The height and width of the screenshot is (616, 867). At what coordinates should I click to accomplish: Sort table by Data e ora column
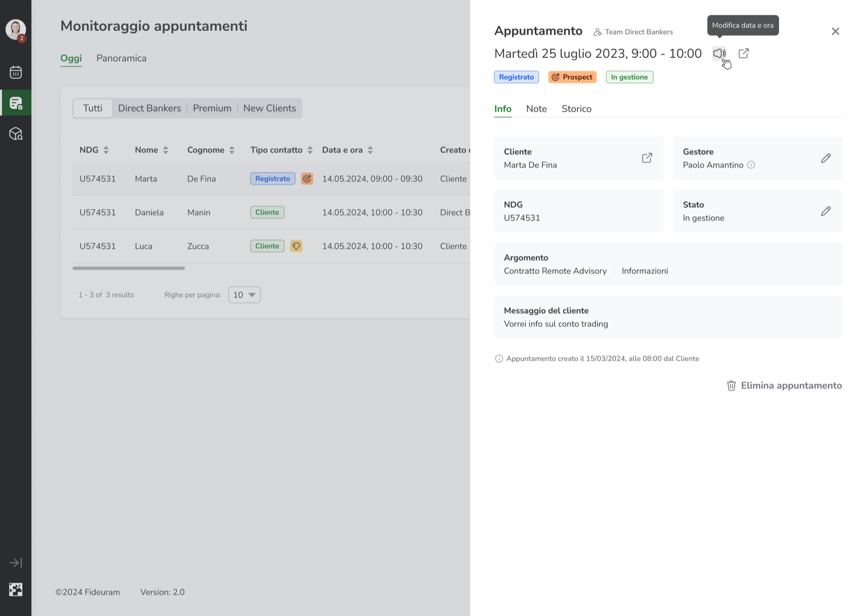[370, 150]
